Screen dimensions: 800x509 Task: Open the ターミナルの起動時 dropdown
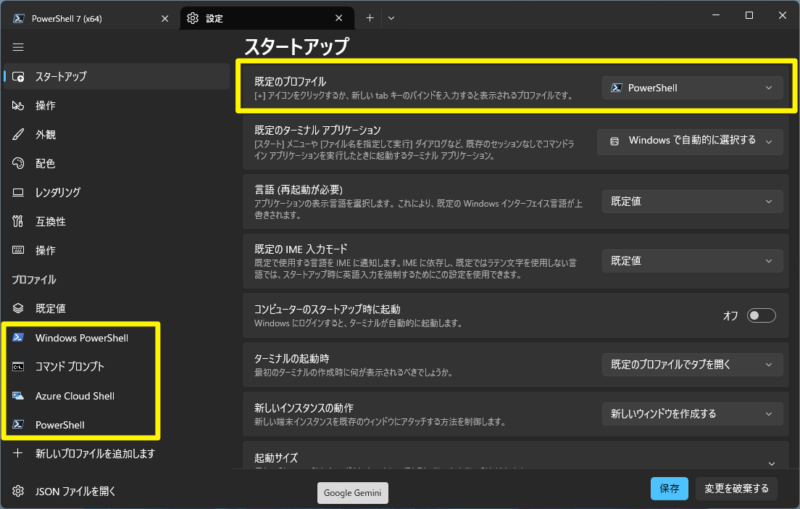(x=692, y=364)
